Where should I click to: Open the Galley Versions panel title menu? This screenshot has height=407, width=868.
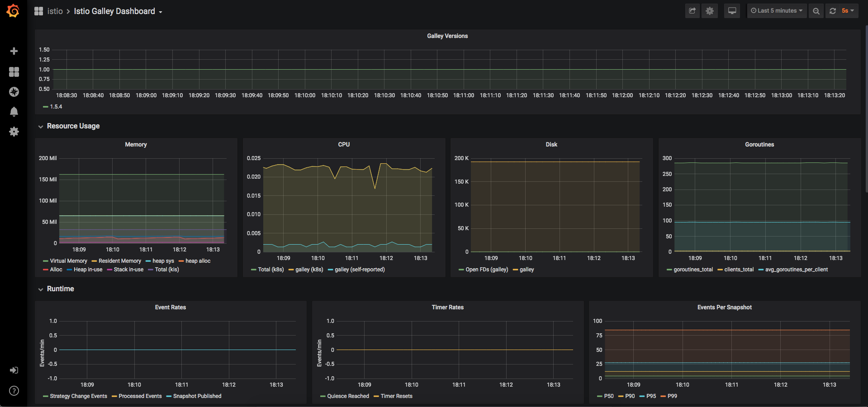pyautogui.click(x=447, y=36)
